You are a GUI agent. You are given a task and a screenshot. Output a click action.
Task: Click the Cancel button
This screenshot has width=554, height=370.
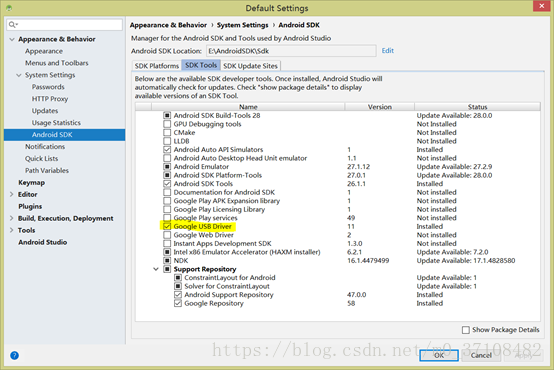pos(481,355)
